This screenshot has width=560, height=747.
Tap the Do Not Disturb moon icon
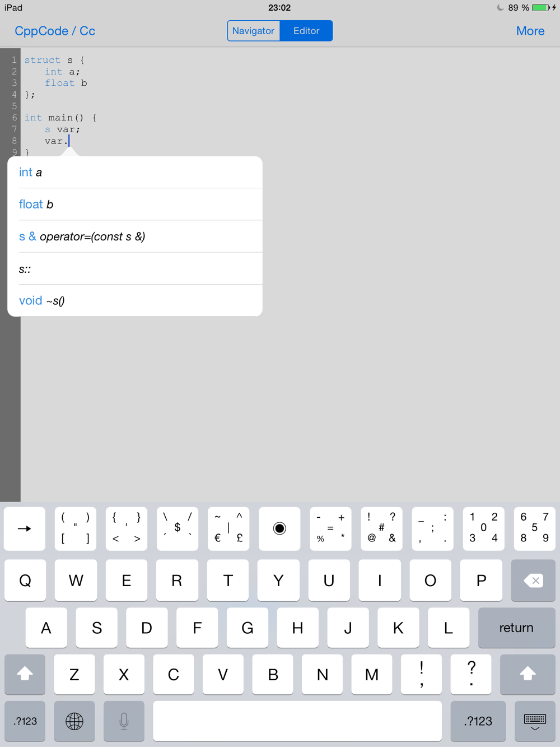point(500,7)
